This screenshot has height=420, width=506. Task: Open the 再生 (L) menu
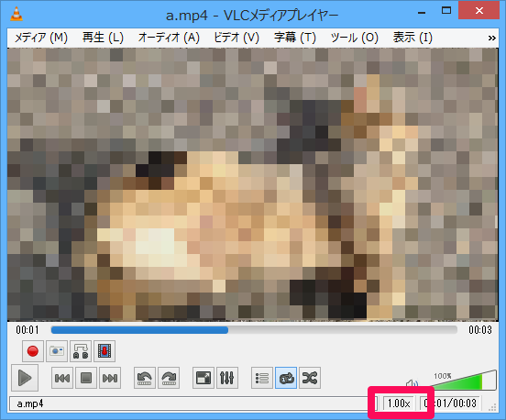tap(103, 38)
